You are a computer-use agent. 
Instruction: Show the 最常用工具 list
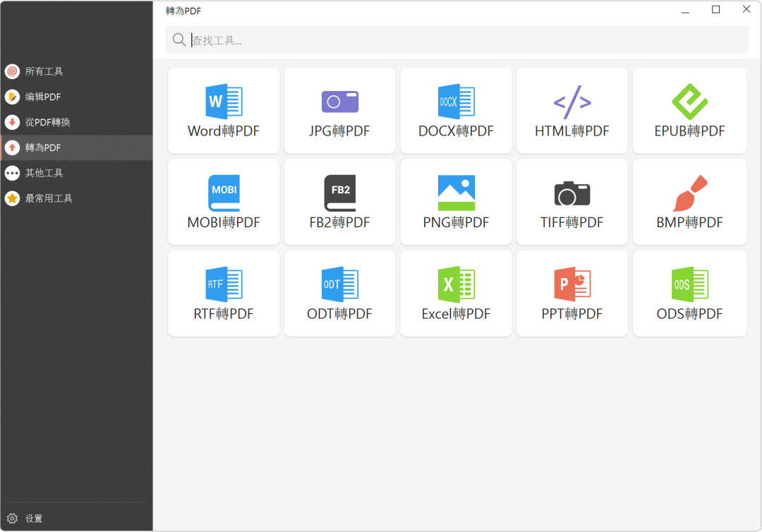coord(76,198)
